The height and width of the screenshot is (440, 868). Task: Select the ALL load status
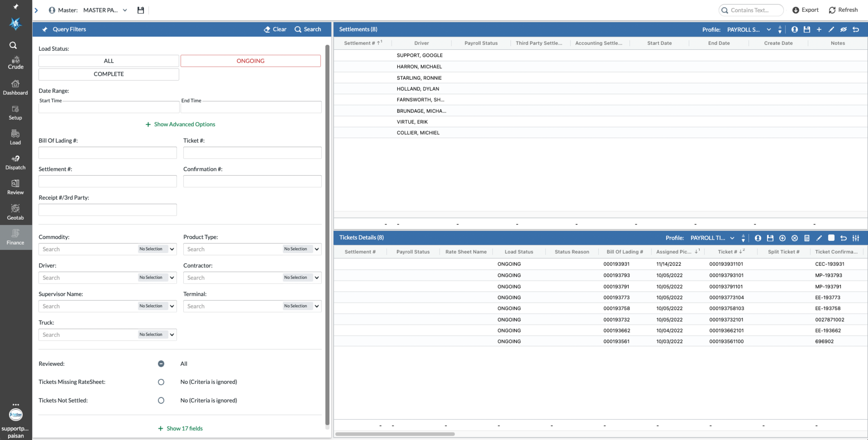tap(109, 61)
